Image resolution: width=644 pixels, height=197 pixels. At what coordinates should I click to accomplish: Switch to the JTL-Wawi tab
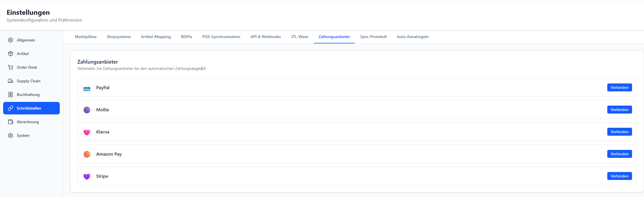[x=299, y=37]
